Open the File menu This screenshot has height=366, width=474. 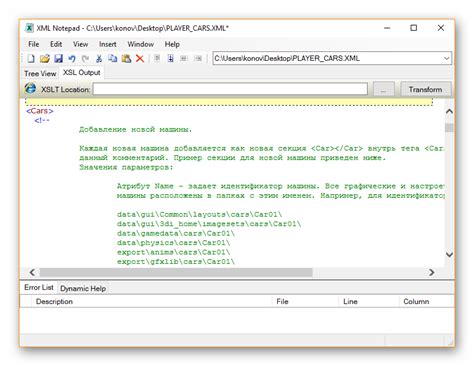pos(34,44)
